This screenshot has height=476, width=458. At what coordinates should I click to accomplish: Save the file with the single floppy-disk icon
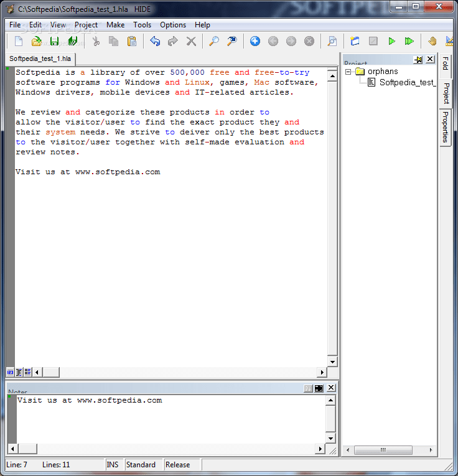55,41
